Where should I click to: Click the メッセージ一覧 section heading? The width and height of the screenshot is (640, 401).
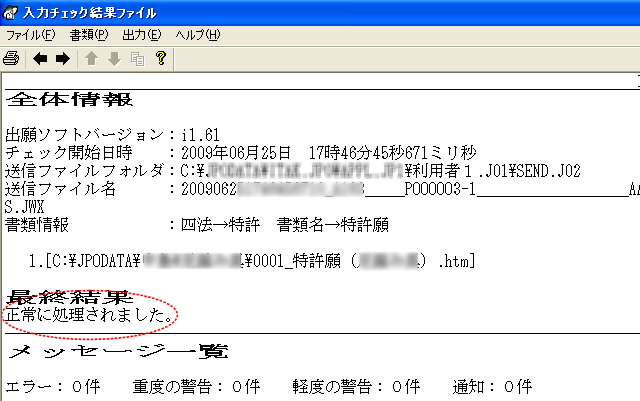[117, 351]
